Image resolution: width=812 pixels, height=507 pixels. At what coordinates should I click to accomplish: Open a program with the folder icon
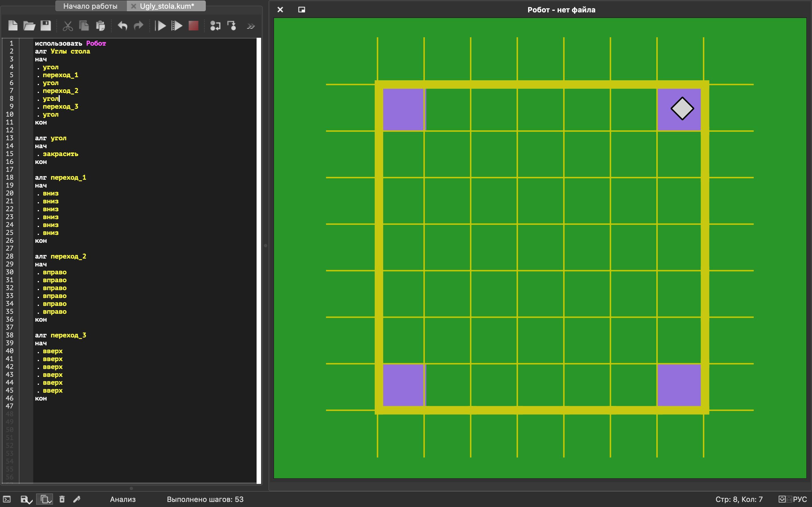pyautogui.click(x=29, y=26)
